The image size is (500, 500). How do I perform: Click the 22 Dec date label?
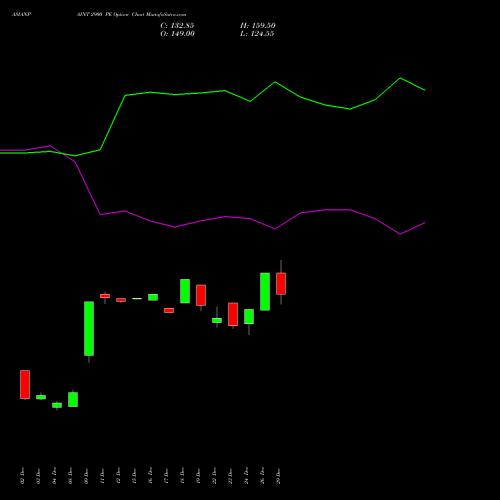point(214,476)
